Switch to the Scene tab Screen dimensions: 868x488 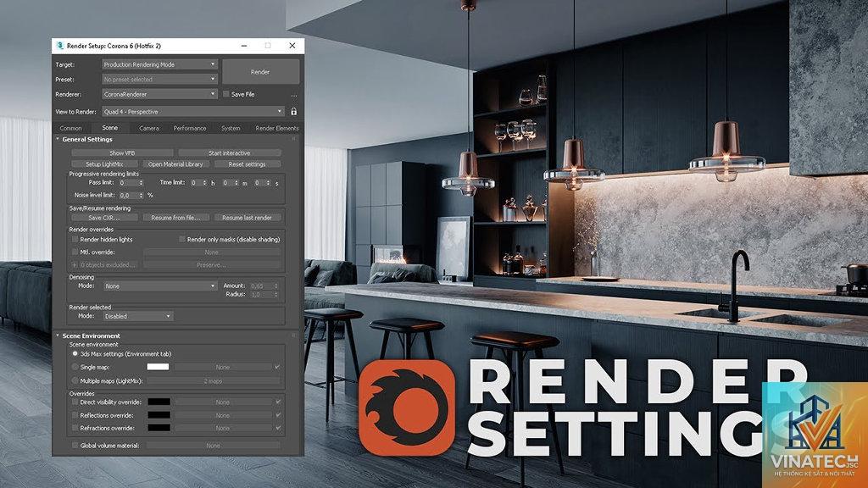click(x=109, y=128)
